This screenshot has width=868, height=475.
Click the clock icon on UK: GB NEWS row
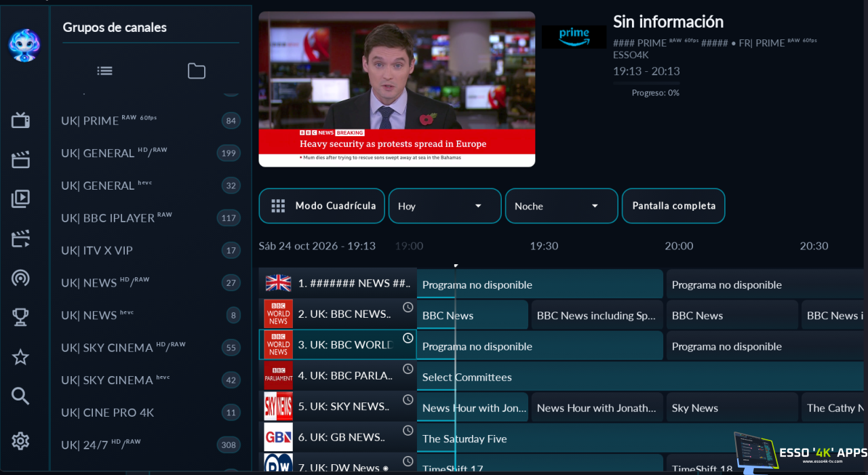[408, 430]
